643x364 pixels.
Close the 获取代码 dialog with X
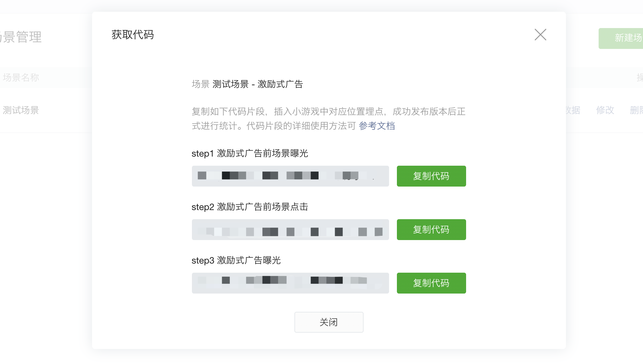pos(540,35)
